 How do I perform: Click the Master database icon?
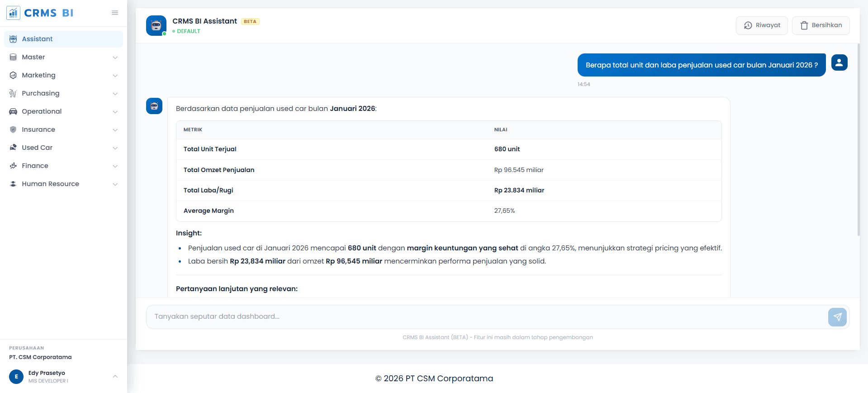tap(13, 57)
